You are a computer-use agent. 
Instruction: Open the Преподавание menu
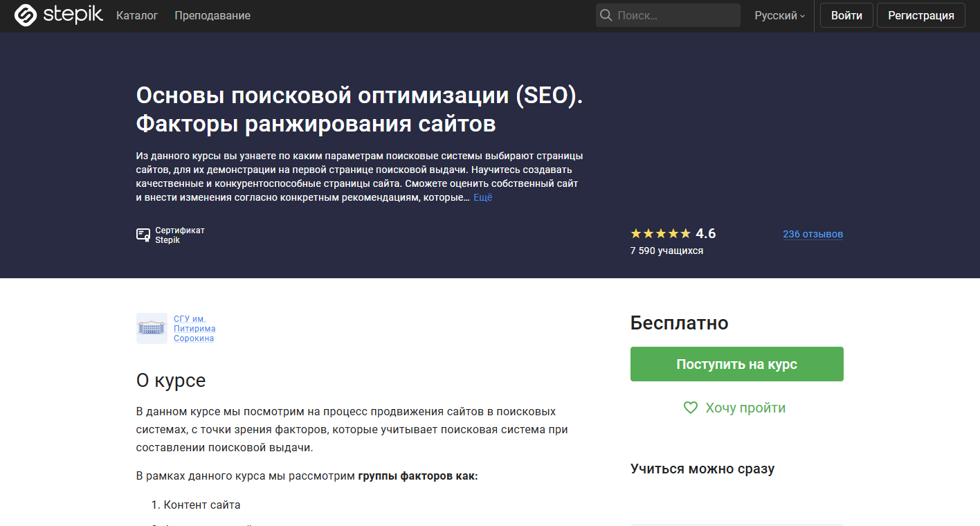tap(212, 15)
